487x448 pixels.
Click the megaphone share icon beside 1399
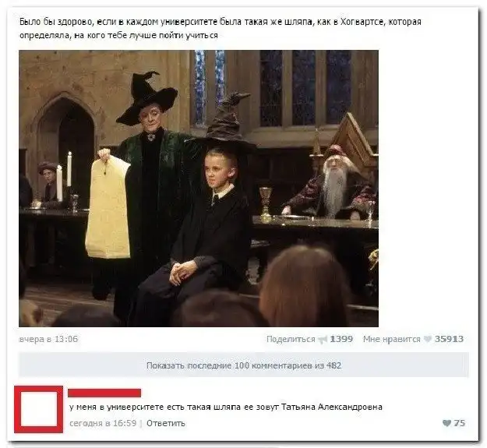point(323,340)
